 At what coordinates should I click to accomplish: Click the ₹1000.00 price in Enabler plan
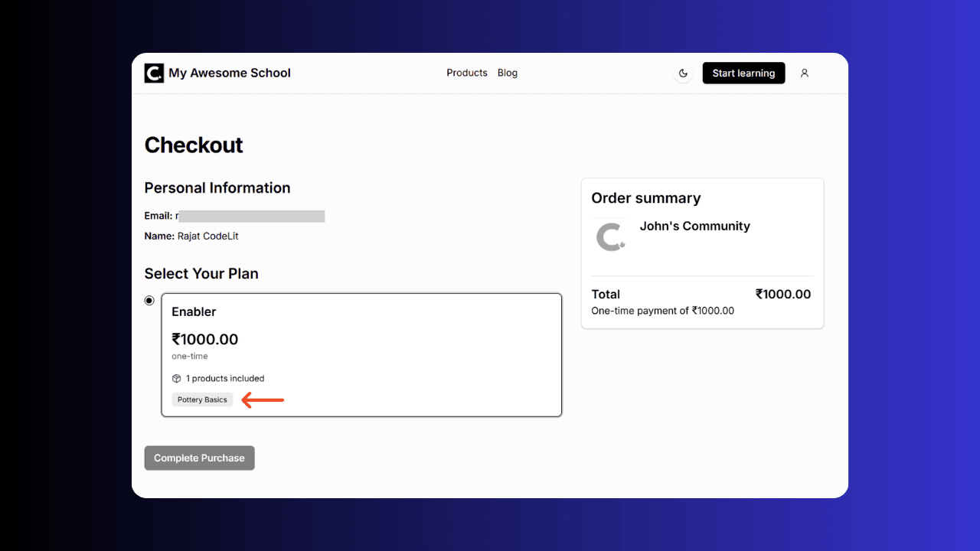(x=205, y=339)
